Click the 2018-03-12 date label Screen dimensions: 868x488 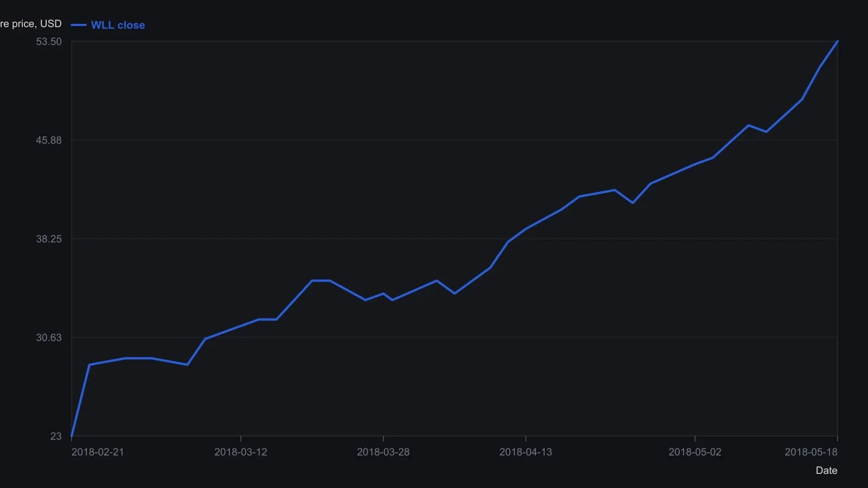coord(241,452)
